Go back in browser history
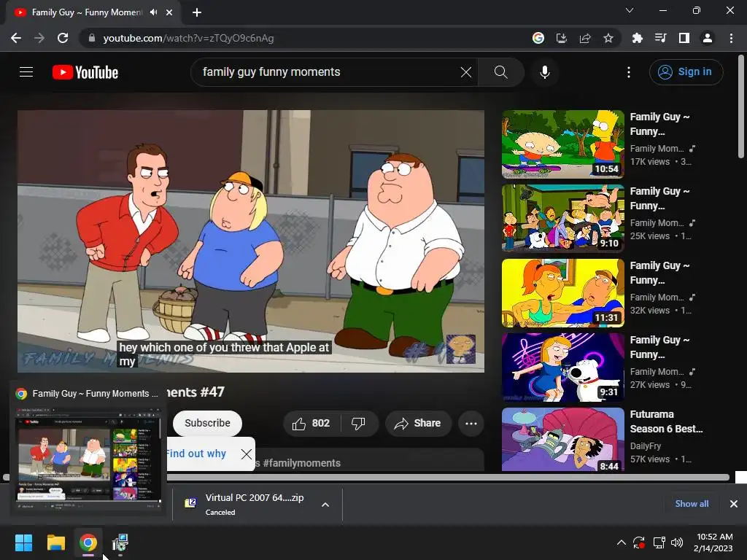This screenshot has width=747, height=560. point(16,38)
